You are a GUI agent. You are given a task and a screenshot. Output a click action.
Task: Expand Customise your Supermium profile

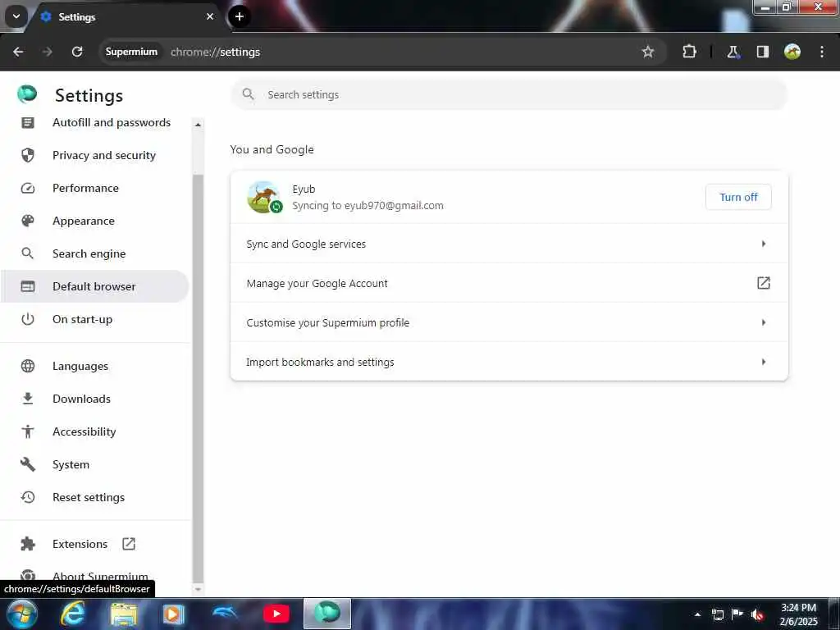(509, 322)
